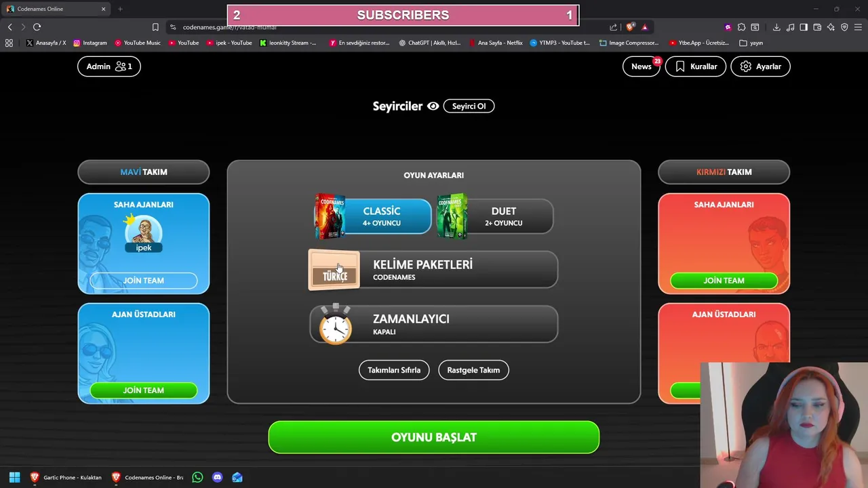Open the browser downloads icon

pos(776,27)
